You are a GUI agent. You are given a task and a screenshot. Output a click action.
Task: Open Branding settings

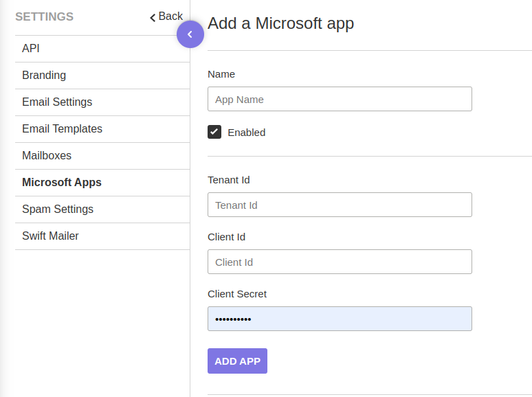[x=102, y=76]
